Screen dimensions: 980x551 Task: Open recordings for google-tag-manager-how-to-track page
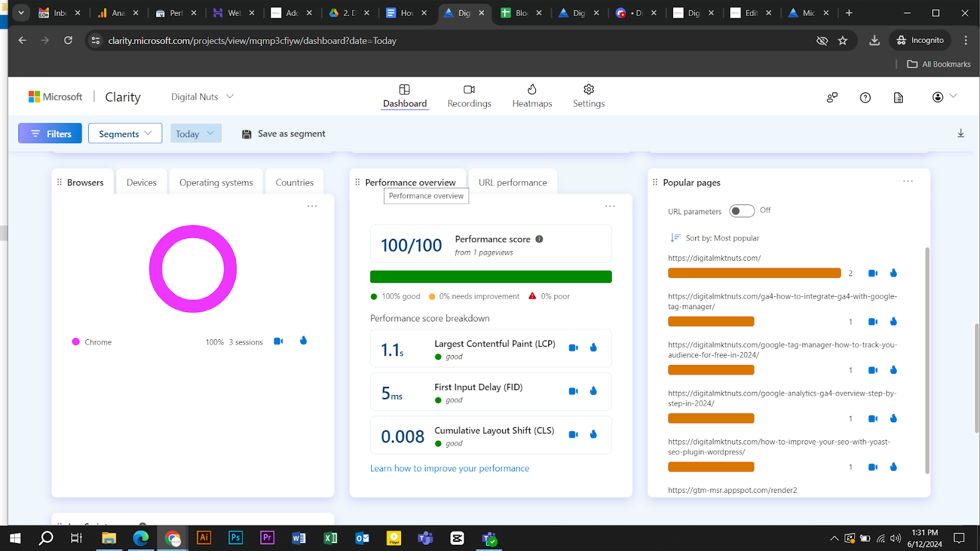873,370
